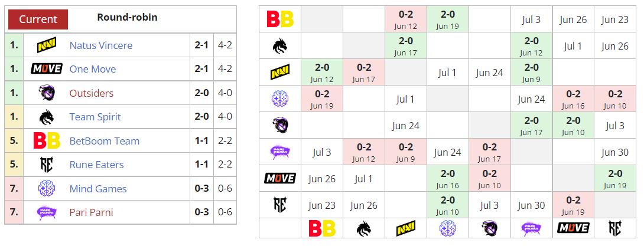Click the Outsiders team name
The height and width of the screenshot is (246, 644).
(x=92, y=93)
